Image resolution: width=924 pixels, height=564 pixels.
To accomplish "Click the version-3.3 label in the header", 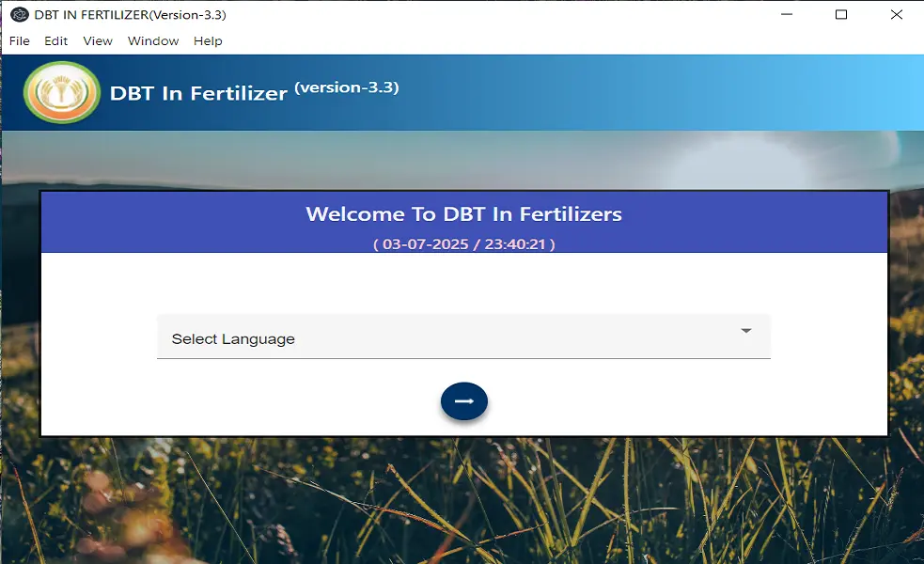I will pos(349,86).
